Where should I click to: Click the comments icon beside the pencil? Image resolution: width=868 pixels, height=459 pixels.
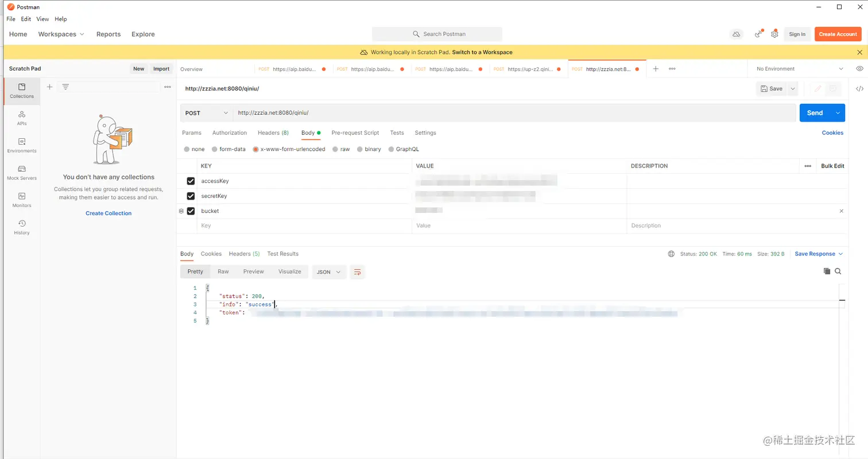833,89
